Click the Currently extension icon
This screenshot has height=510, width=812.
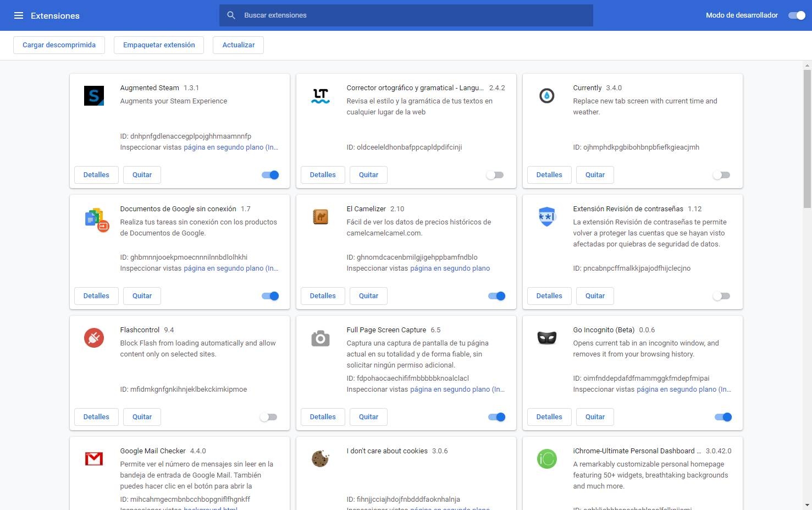pos(547,96)
